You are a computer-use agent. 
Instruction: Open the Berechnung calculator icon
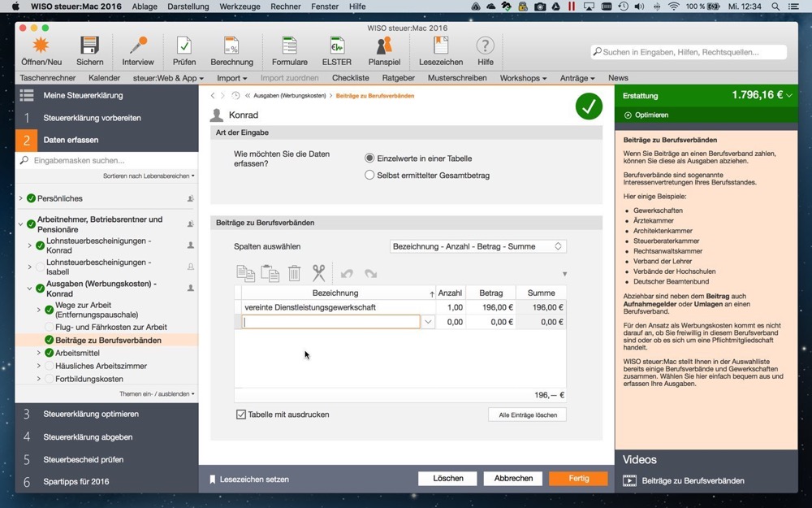231,46
